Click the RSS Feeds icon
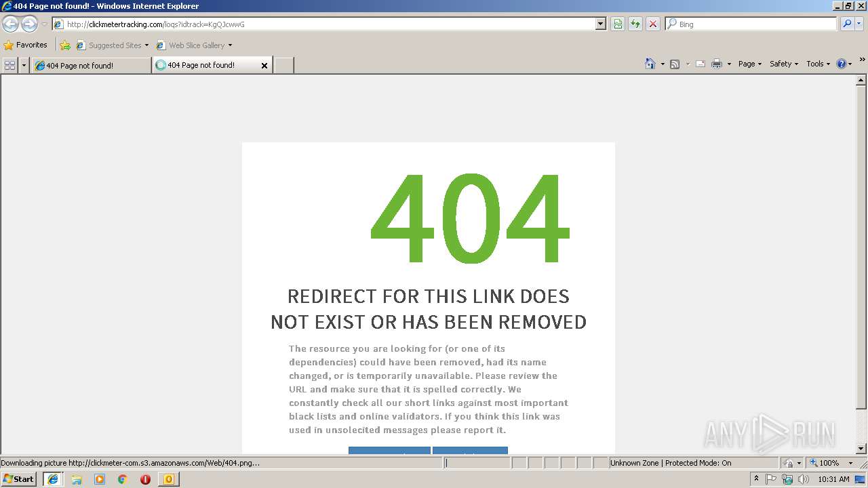 tap(675, 64)
